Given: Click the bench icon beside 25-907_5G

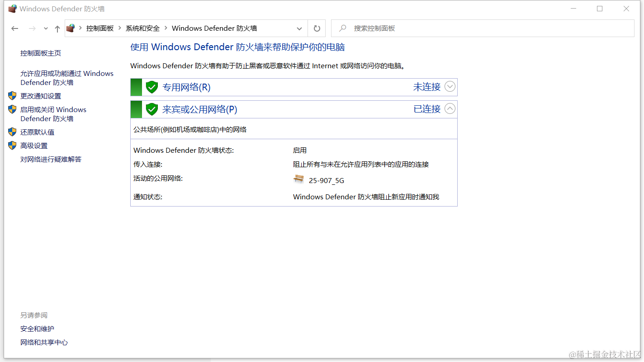Looking at the screenshot, I should (298, 179).
